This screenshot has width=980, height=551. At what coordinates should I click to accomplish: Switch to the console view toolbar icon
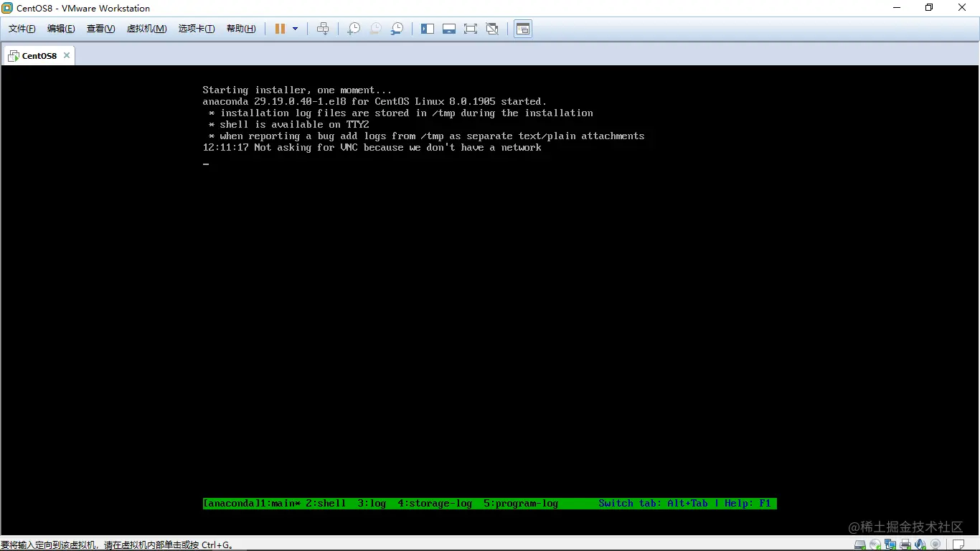click(x=523, y=29)
